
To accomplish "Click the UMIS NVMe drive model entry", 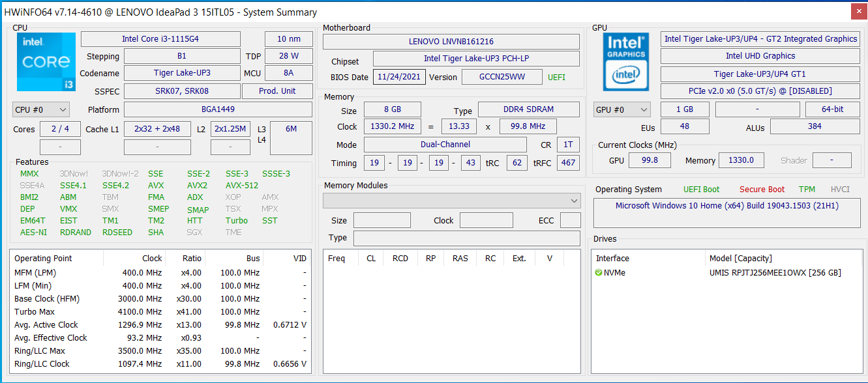I will click(775, 273).
